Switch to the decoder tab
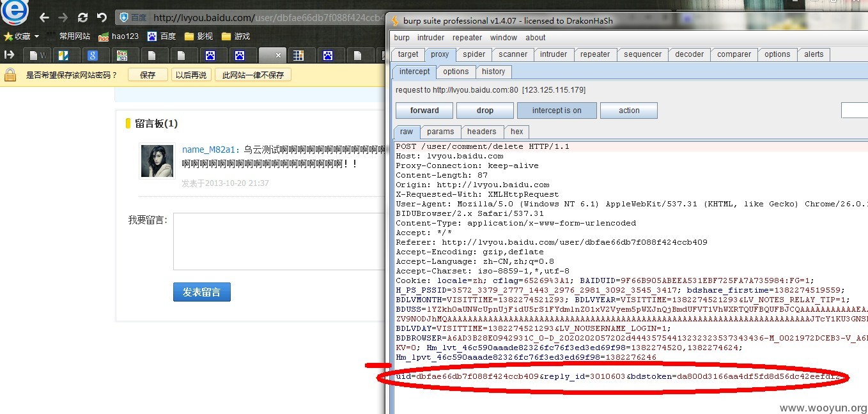Screen dimensions: 868x414 (x=690, y=54)
